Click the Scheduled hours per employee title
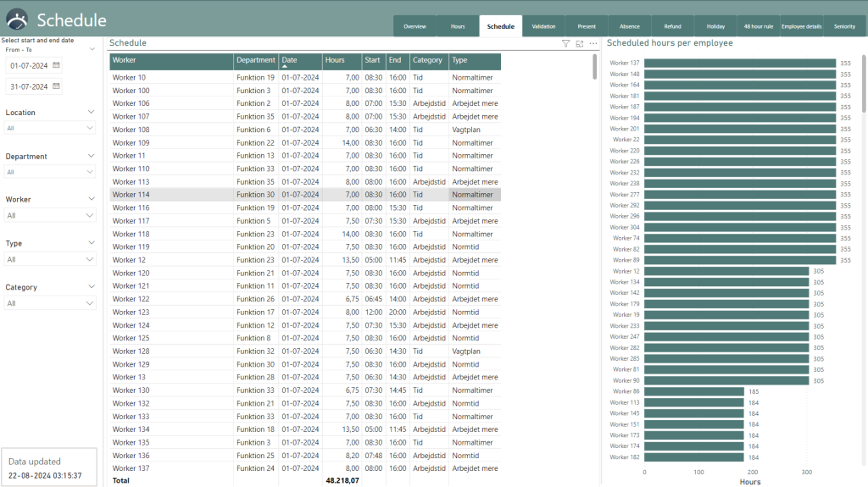The height and width of the screenshot is (487, 868). (670, 43)
